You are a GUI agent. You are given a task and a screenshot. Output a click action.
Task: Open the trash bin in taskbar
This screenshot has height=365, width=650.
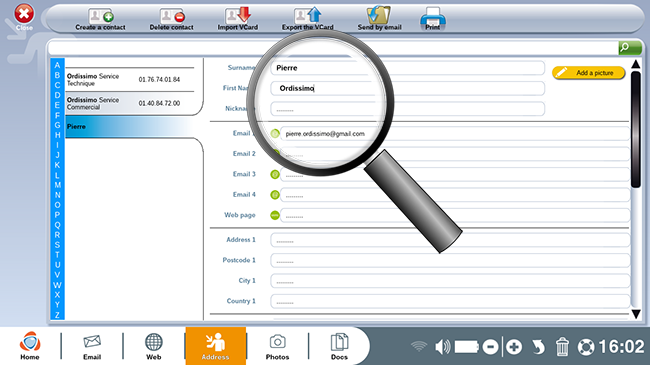tap(562, 347)
